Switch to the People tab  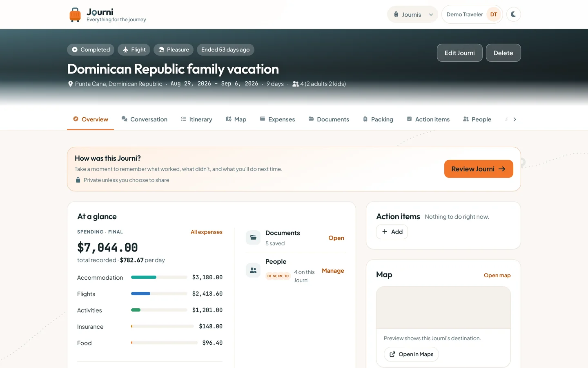point(477,119)
